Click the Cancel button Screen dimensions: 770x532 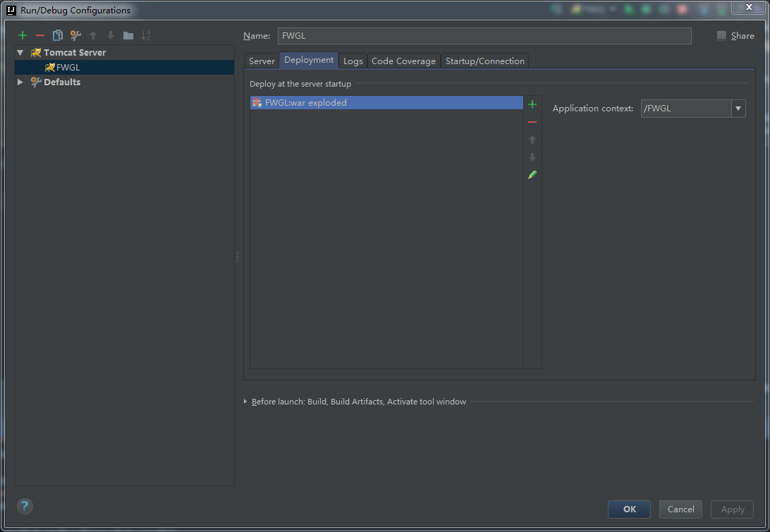click(680, 509)
